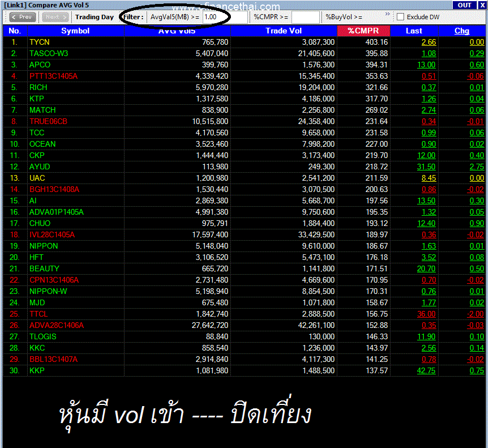Click IVL28C1405A trade volume 33,429,500

(316, 235)
